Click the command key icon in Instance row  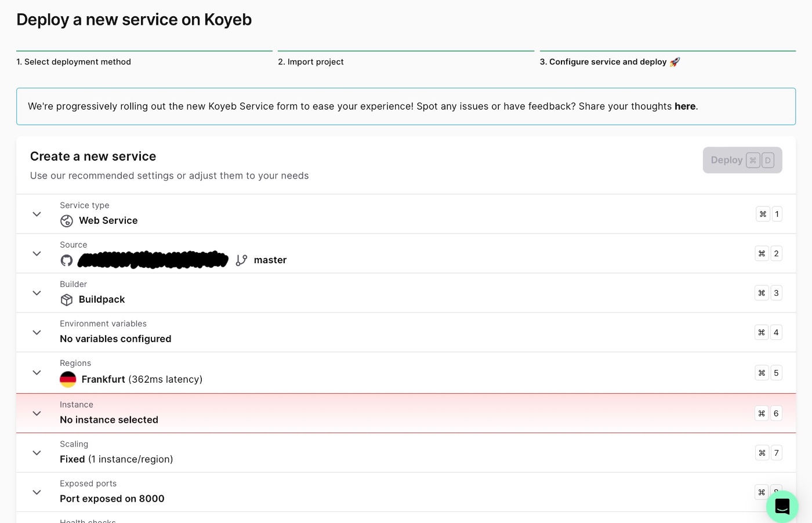tap(762, 413)
